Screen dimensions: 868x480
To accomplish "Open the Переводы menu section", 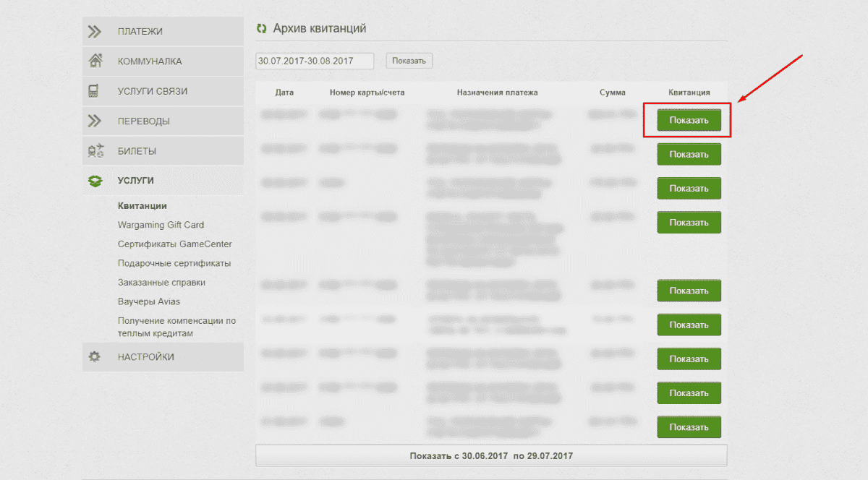I will [x=143, y=121].
